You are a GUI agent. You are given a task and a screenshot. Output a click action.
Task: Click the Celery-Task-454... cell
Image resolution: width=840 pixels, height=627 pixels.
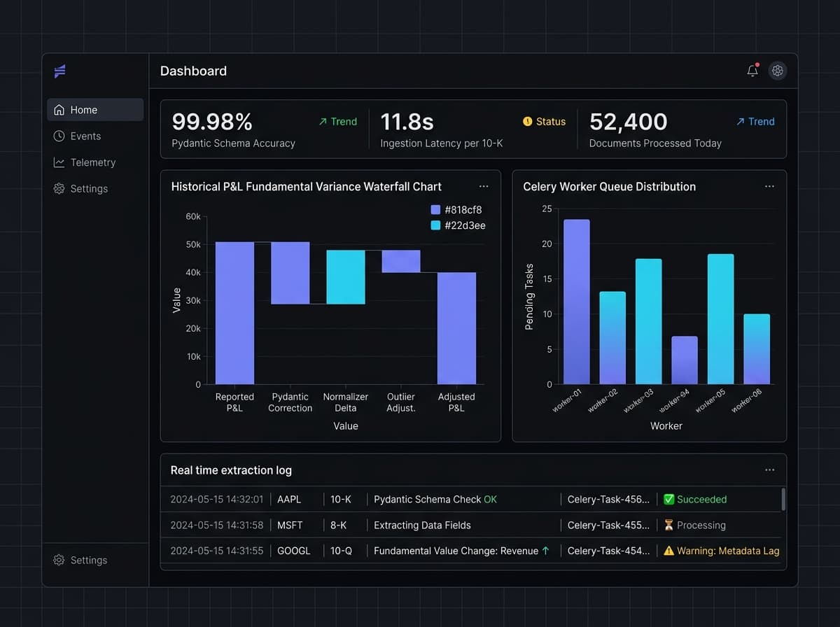tap(608, 551)
